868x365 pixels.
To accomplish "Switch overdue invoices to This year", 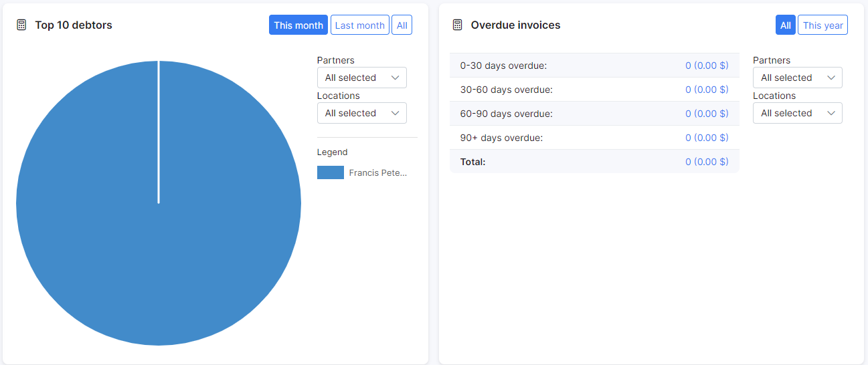I will (x=822, y=25).
